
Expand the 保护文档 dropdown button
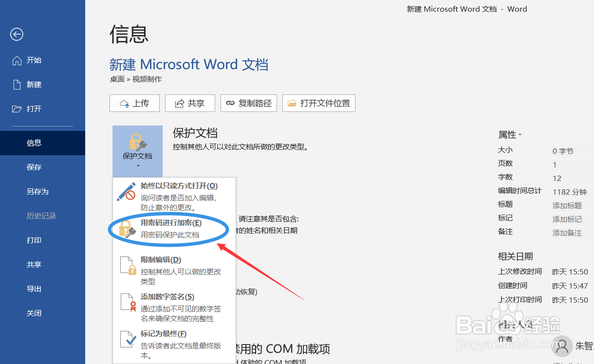tap(137, 151)
